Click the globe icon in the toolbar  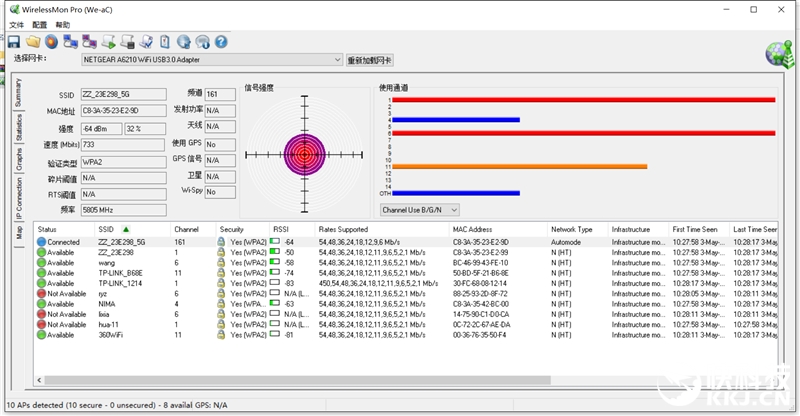click(184, 42)
